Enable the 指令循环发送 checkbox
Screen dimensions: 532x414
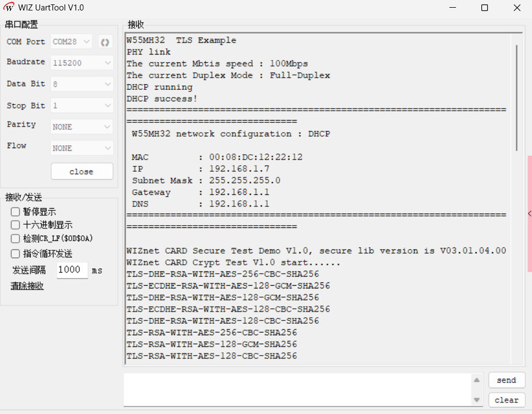pos(15,254)
